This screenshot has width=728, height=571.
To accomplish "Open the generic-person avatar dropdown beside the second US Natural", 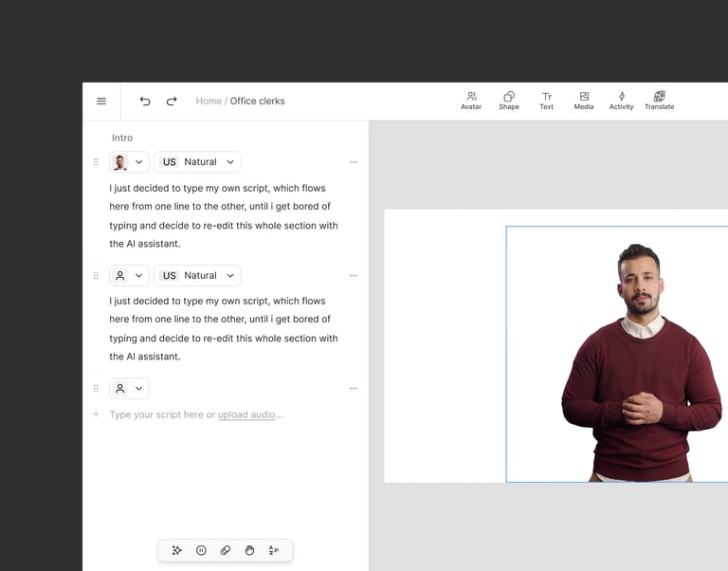I will point(129,275).
